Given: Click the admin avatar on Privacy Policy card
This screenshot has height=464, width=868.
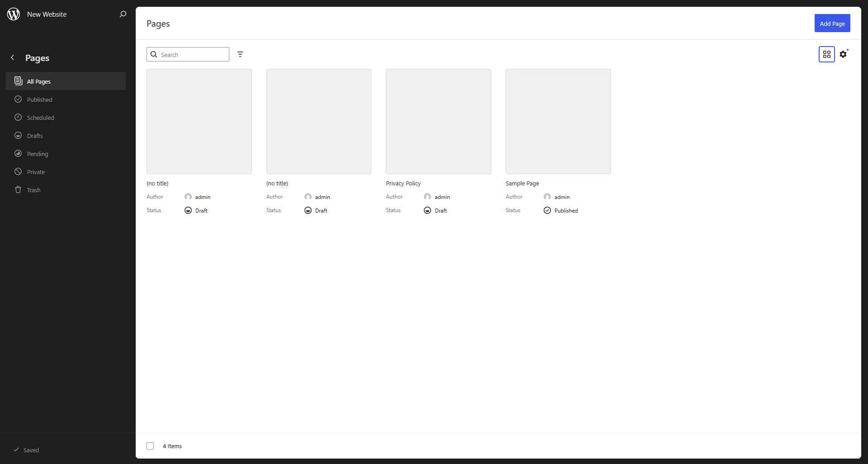Looking at the screenshot, I should click(x=427, y=197).
